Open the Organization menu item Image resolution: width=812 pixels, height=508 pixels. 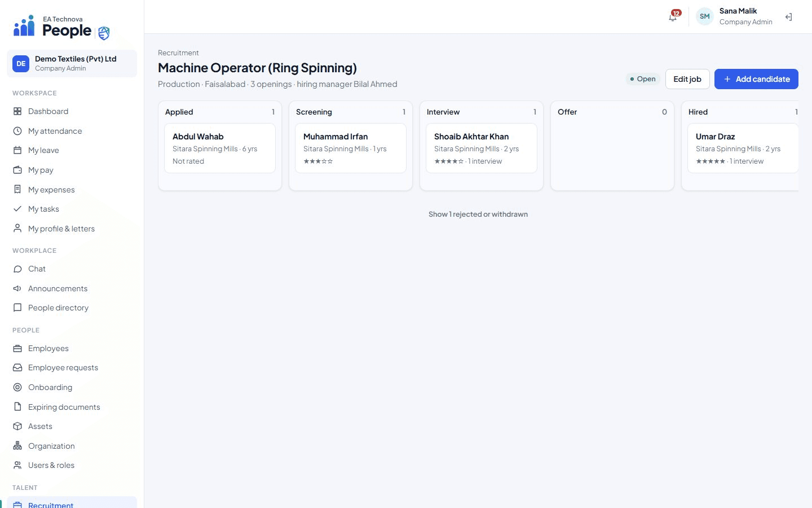(72, 446)
